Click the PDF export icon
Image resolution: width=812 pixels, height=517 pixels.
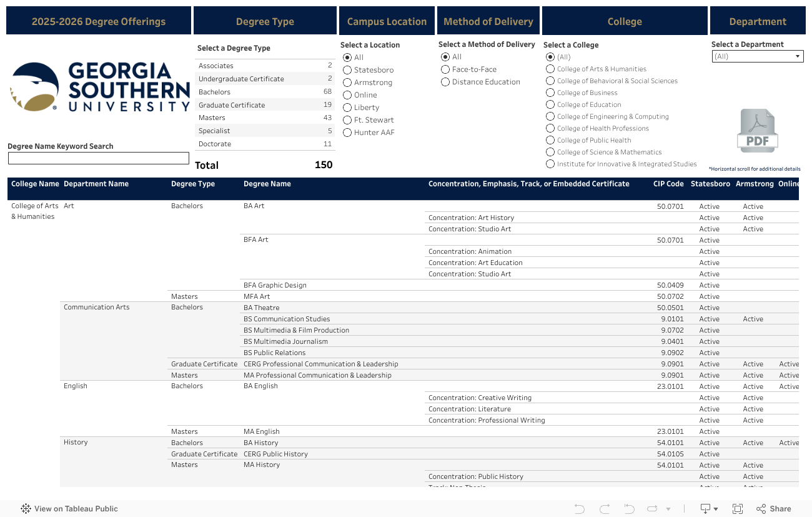[757, 130]
